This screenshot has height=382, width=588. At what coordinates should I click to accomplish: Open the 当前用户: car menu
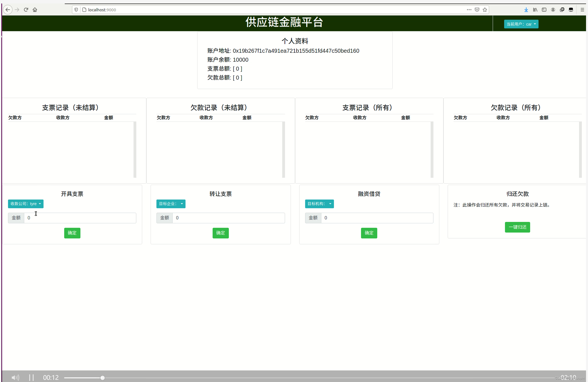click(x=521, y=24)
